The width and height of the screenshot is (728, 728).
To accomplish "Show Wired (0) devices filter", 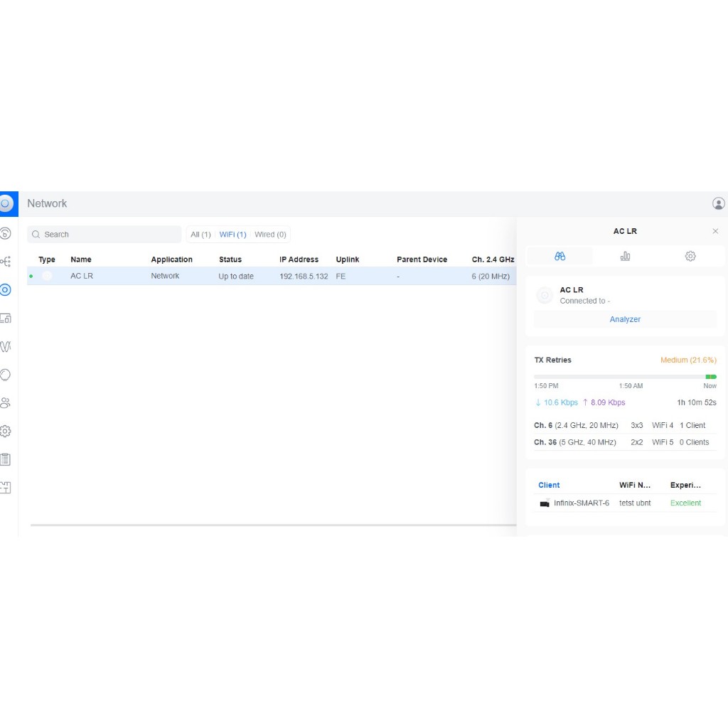I will coord(270,235).
